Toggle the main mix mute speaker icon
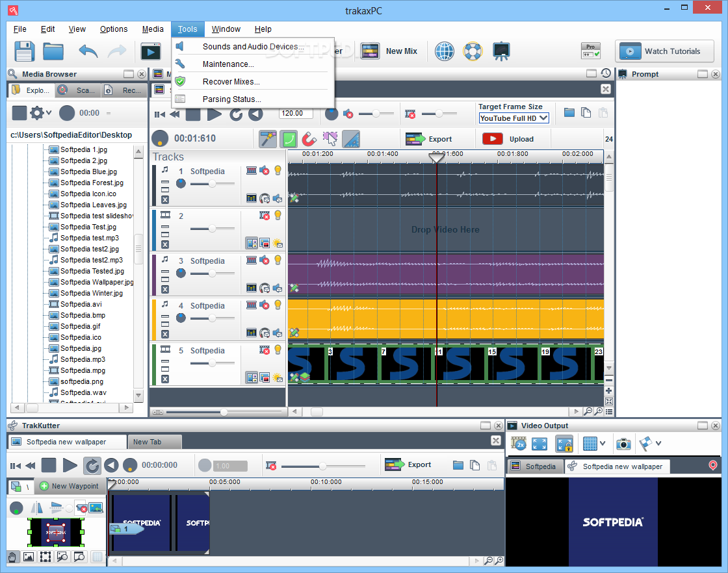728x573 pixels. 348,113
